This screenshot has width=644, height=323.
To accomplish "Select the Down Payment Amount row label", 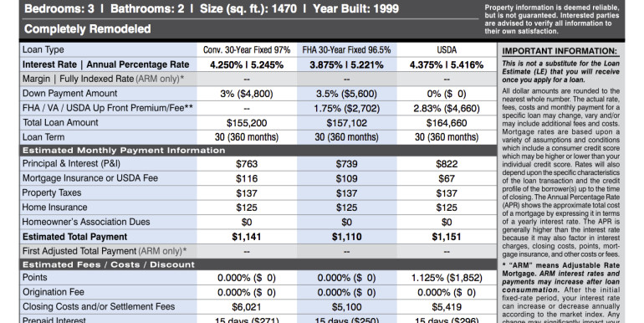I will point(69,94).
